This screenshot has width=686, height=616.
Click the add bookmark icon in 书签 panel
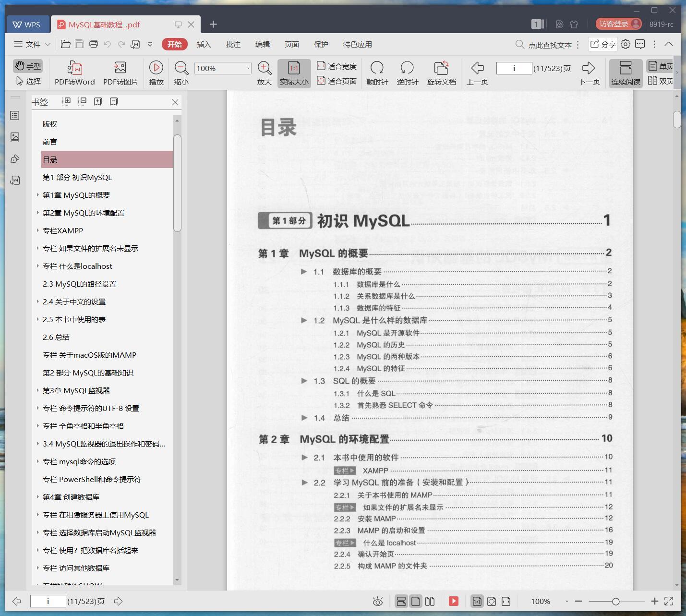98,101
